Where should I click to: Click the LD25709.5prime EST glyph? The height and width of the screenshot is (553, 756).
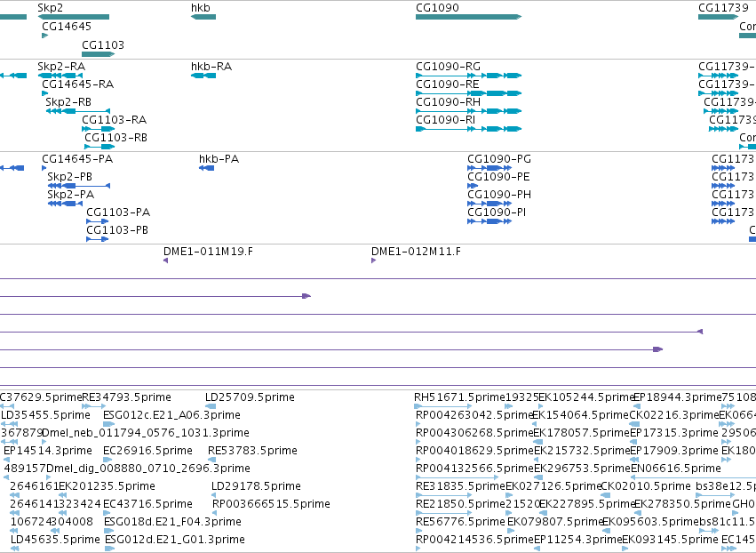pyautogui.click(x=211, y=406)
